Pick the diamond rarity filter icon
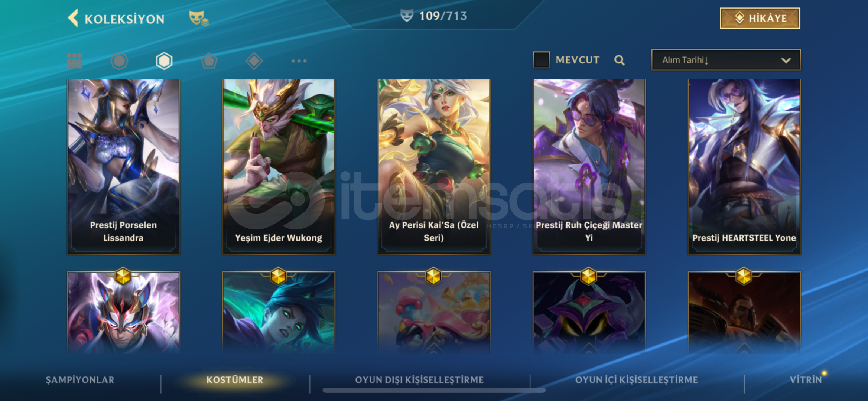The width and height of the screenshot is (868, 401). (254, 61)
